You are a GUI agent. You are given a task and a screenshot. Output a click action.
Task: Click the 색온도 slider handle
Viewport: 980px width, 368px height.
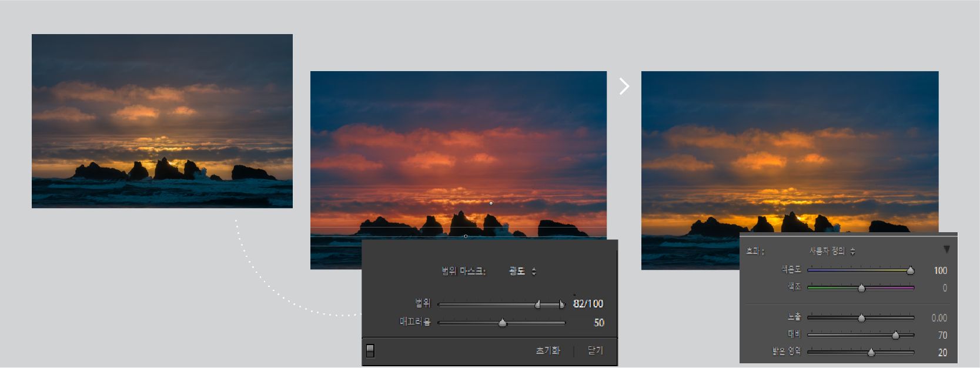[910, 270]
